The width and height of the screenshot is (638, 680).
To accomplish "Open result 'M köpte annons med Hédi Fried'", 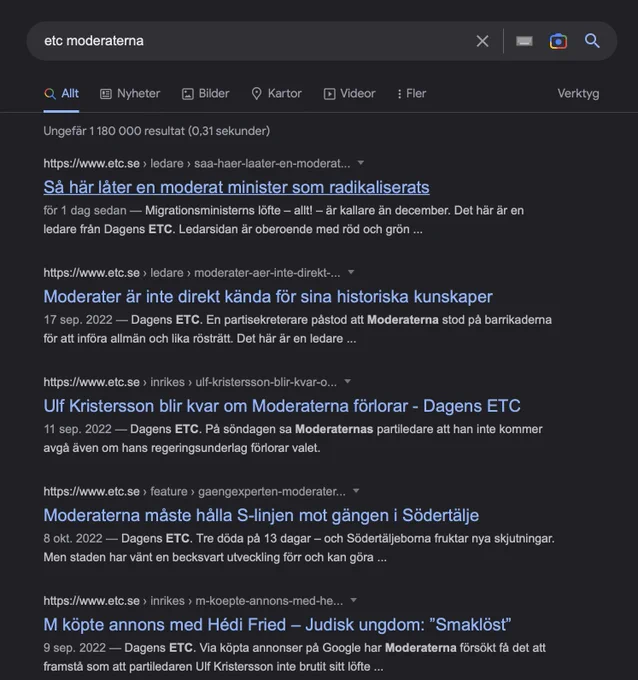I will pos(277,624).
